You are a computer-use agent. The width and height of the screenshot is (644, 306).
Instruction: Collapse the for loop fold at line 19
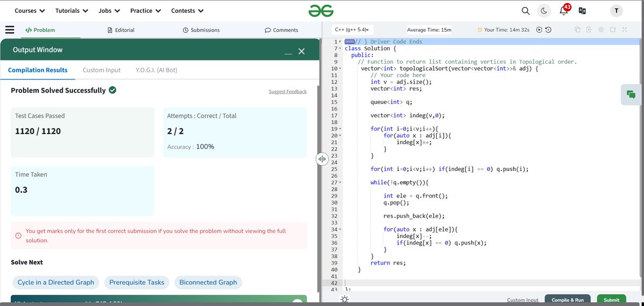click(x=340, y=129)
